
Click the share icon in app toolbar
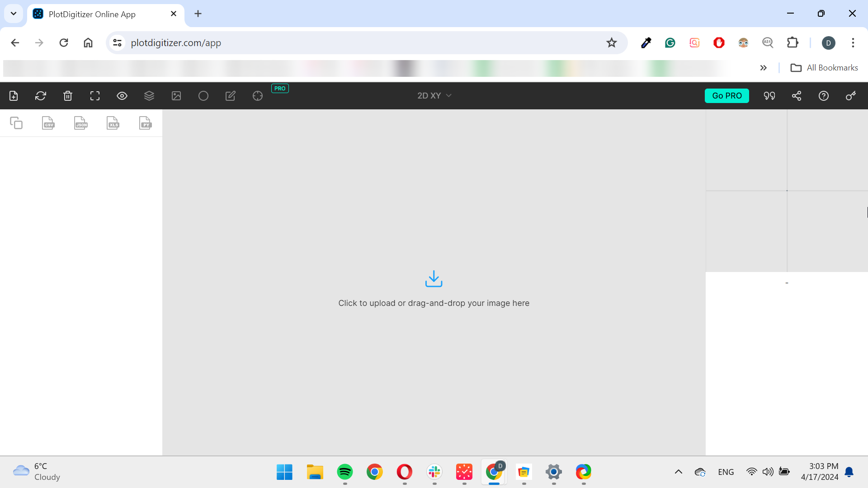[797, 96]
